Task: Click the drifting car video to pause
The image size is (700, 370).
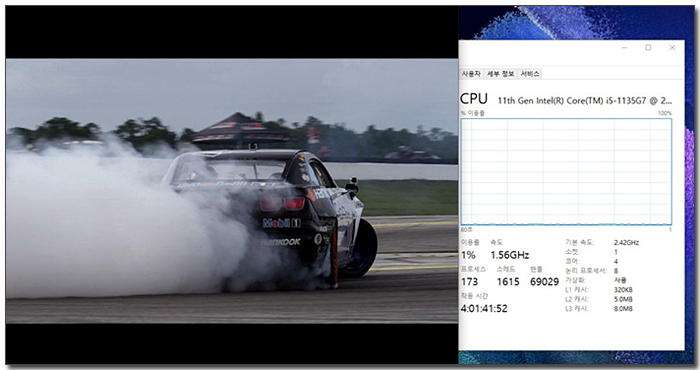Action: (232, 191)
